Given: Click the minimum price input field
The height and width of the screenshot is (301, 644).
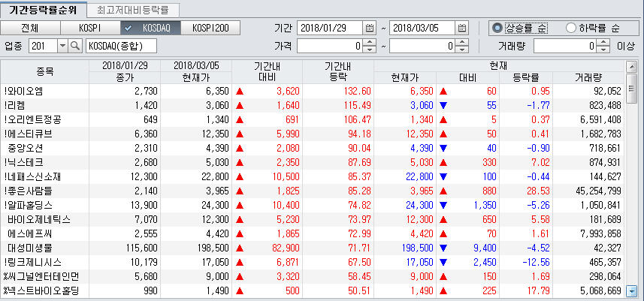Looking at the screenshot, I should (x=330, y=46).
